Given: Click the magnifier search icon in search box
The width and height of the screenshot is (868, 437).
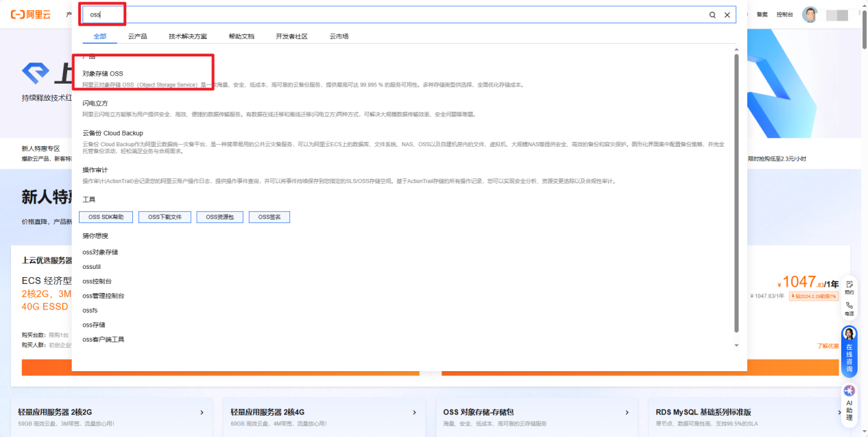Looking at the screenshot, I should [x=712, y=14].
